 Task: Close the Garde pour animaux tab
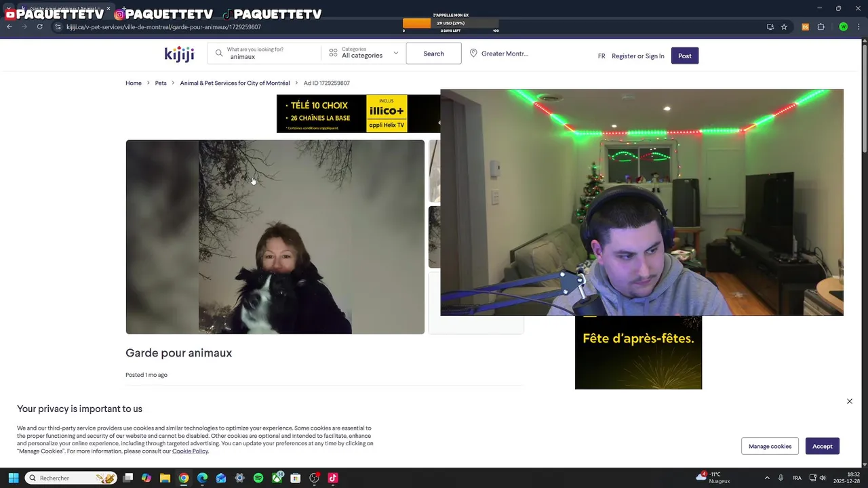[x=108, y=9]
